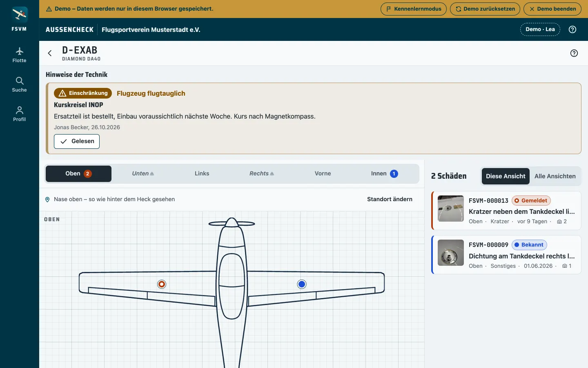This screenshot has height=368, width=588.
Task: Switch to the Oben view tab
Action: (78, 174)
